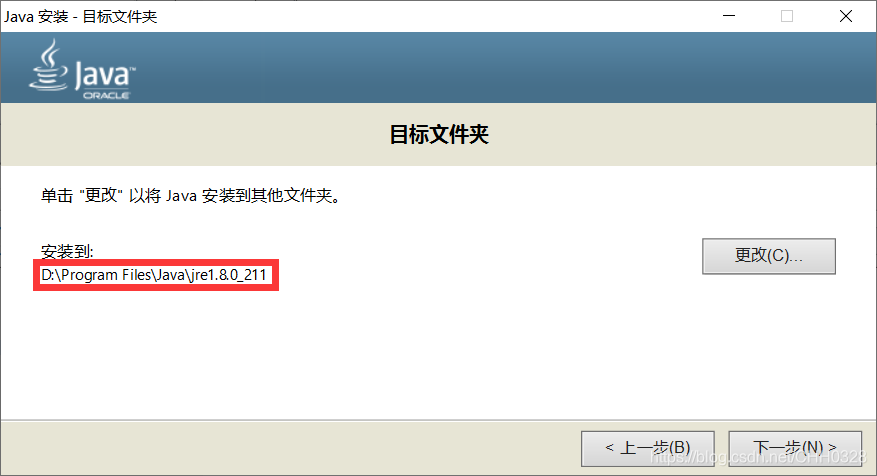Click the empty blue banner area
This screenshot has width=877, height=476.
click(503, 67)
